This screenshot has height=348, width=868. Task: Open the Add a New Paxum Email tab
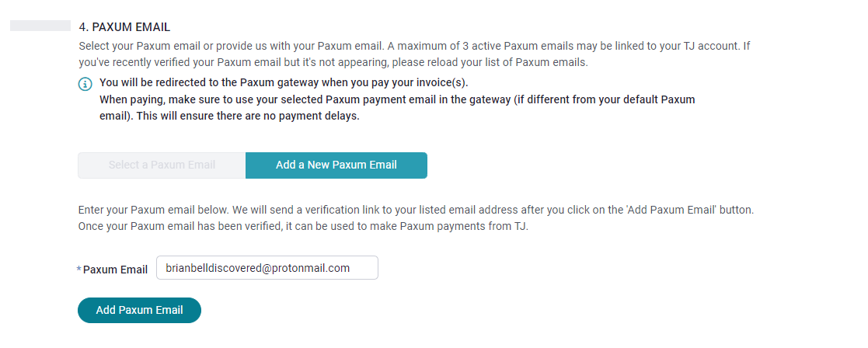(x=336, y=165)
